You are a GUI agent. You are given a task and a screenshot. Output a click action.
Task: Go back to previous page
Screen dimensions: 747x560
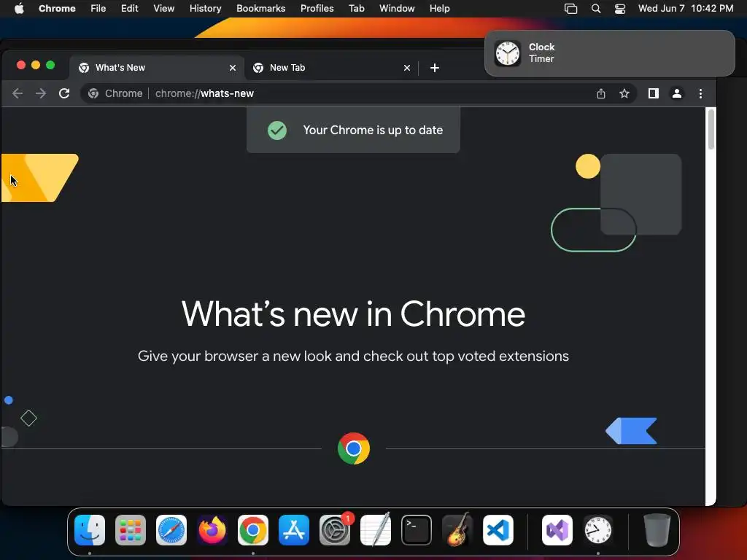click(x=18, y=93)
